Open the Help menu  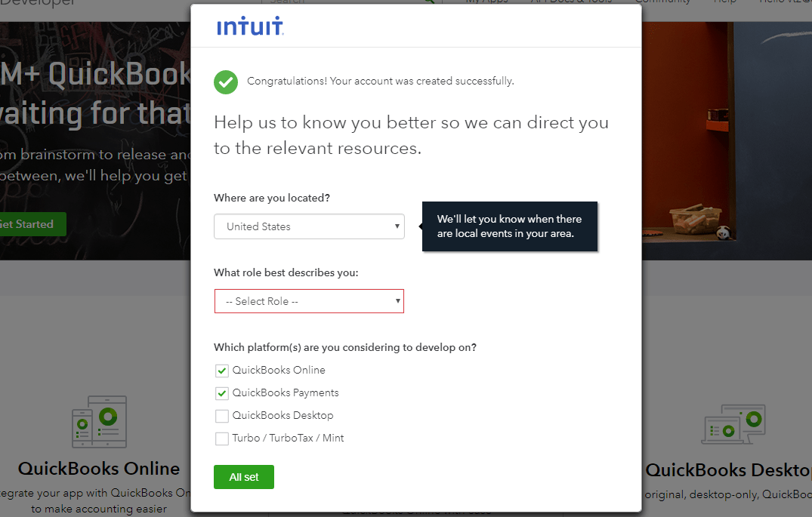click(724, 3)
